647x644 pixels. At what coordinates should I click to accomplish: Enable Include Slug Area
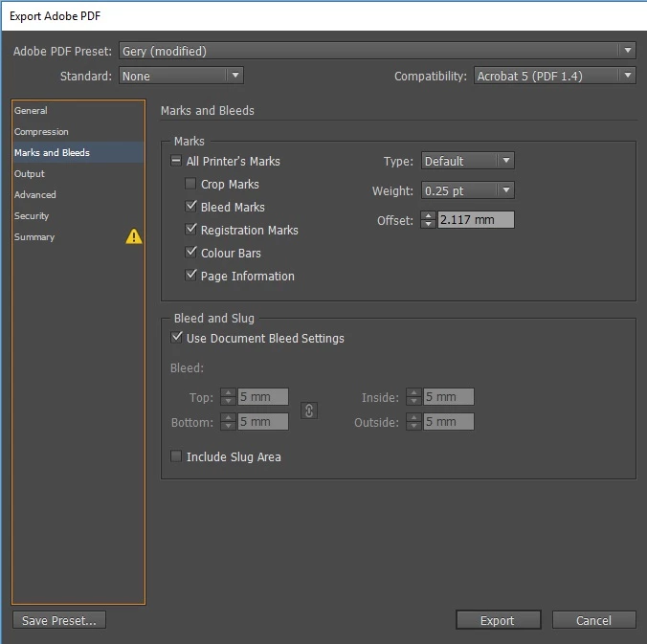pyautogui.click(x=176, y=456)
